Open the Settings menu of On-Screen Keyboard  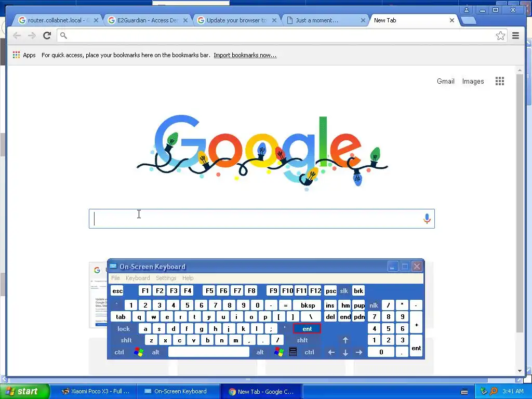166,278
